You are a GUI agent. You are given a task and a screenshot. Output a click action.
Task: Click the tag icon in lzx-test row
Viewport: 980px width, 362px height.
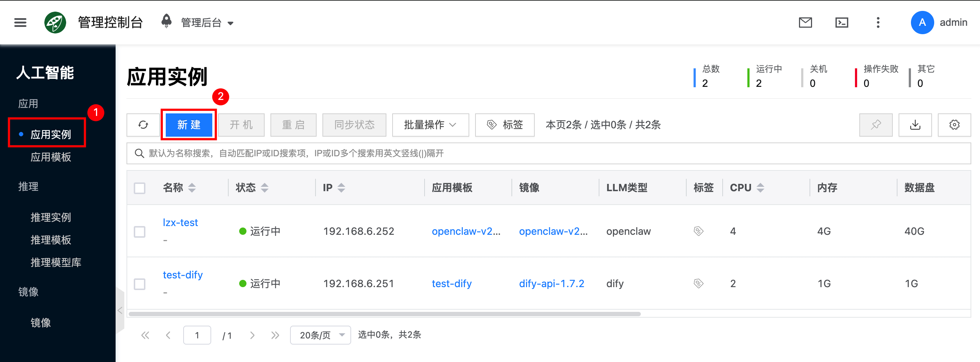point(699,231)
